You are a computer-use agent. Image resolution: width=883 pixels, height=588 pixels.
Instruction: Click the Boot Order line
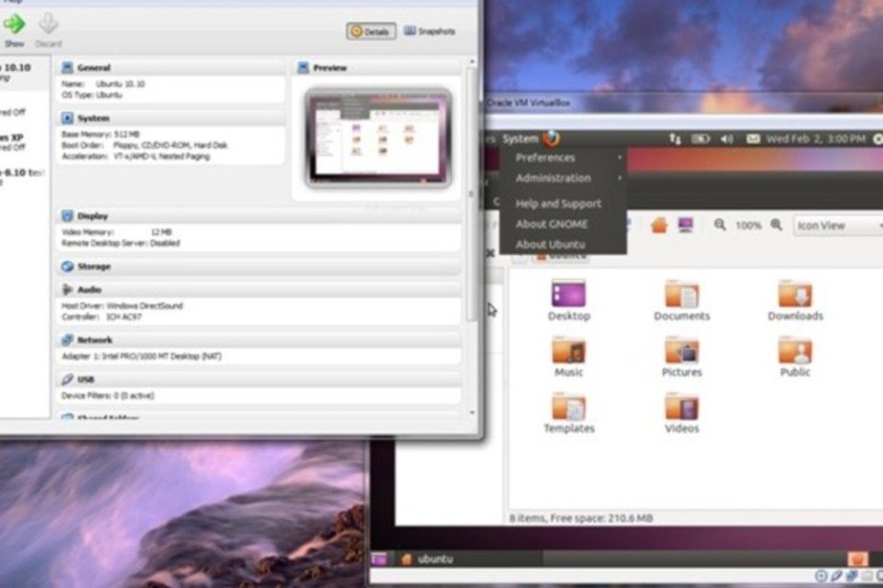[x=144, y=145]
